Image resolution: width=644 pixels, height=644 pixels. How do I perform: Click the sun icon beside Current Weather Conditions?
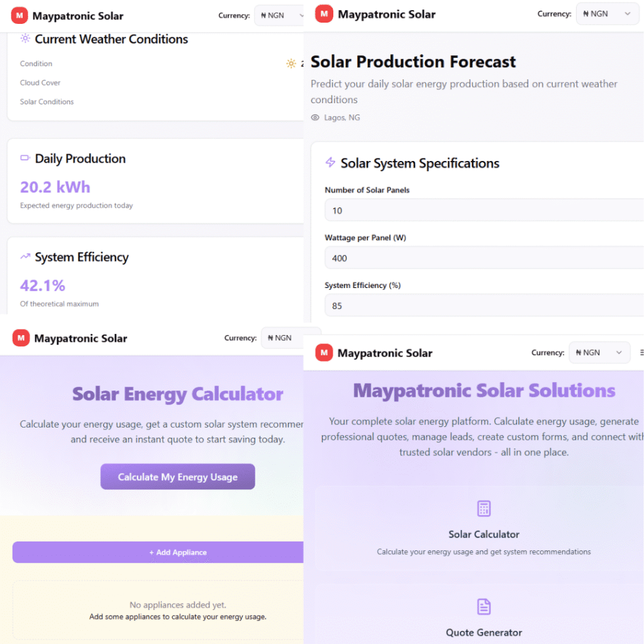point(25,39)
